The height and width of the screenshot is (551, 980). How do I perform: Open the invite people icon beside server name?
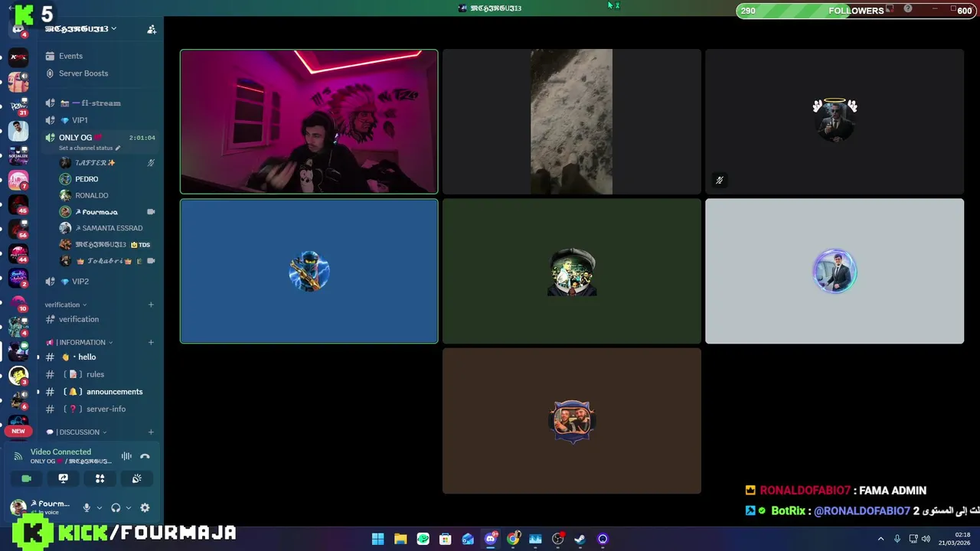(x=152, y=29)
